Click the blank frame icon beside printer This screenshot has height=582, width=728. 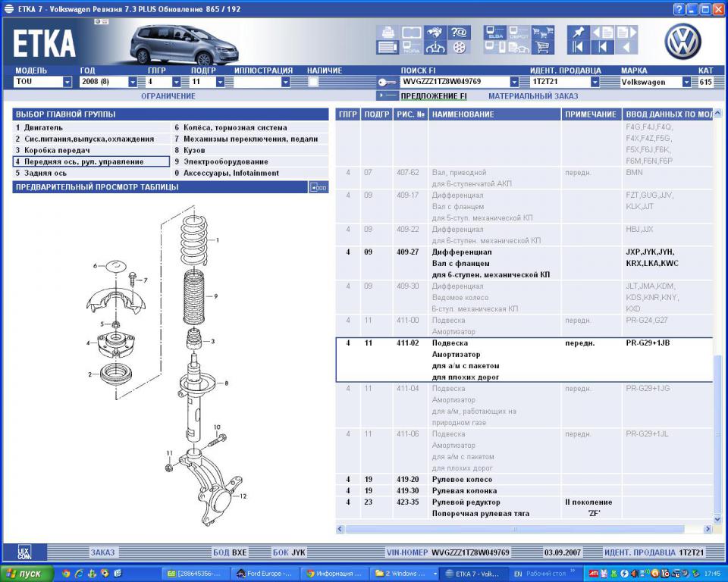(411, 33)
